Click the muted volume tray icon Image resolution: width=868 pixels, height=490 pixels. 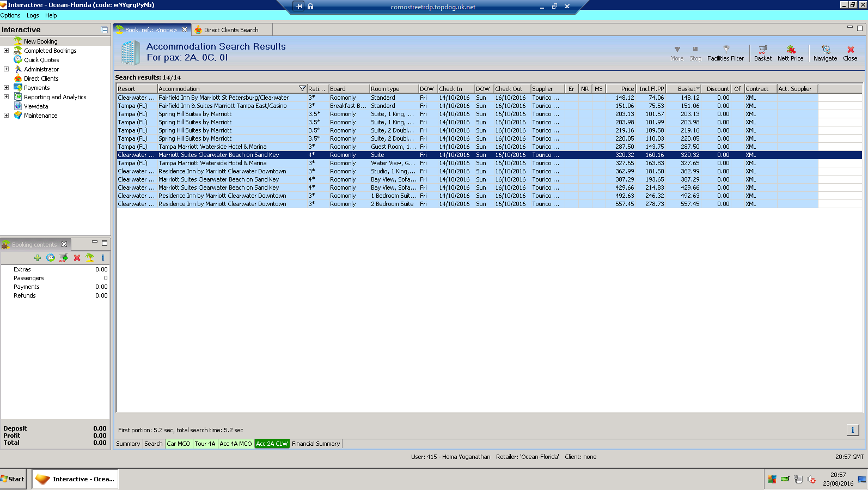click(811, 479)
